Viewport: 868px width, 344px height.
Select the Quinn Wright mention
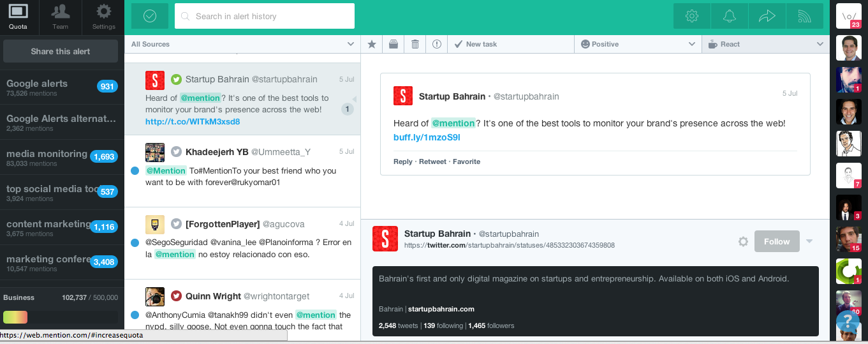(x=242, y=310)
